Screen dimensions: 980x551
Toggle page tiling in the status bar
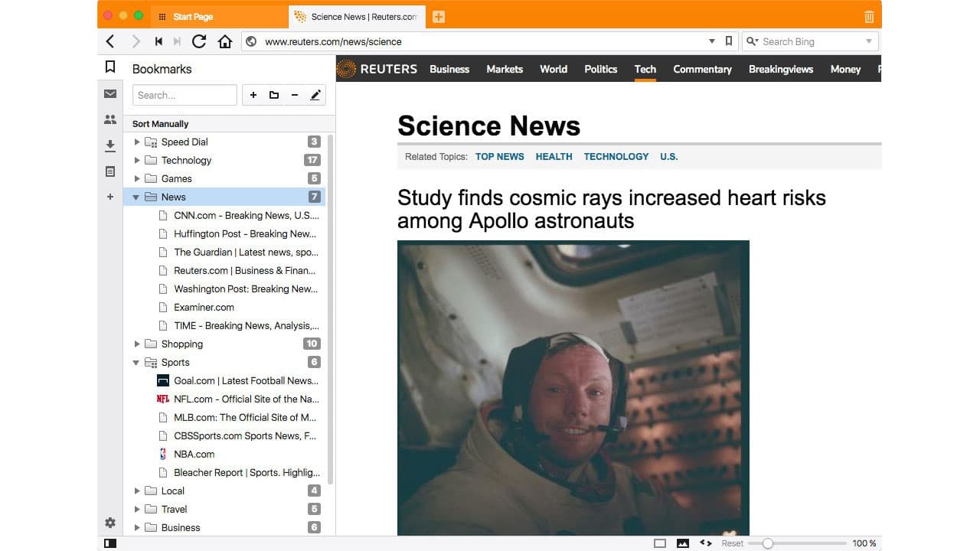click(659, 543)
